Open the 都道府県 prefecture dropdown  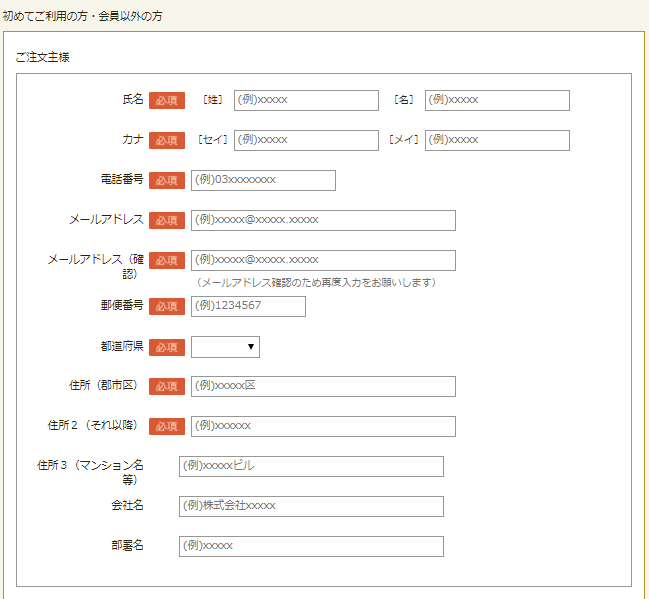coord(225,347)
